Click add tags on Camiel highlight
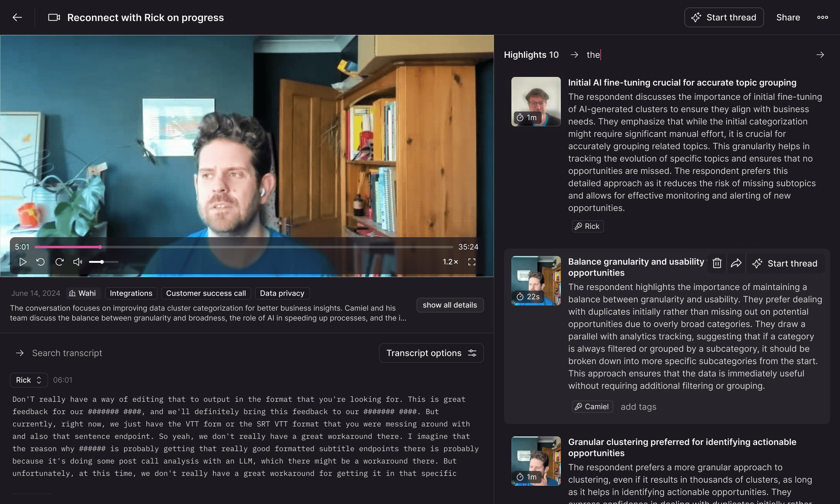 pyautogui.click(x=638, y=407)
